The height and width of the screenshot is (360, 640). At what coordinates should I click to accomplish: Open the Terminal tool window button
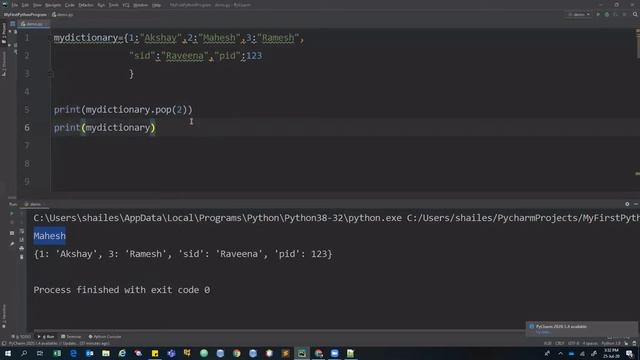(71, 337)
